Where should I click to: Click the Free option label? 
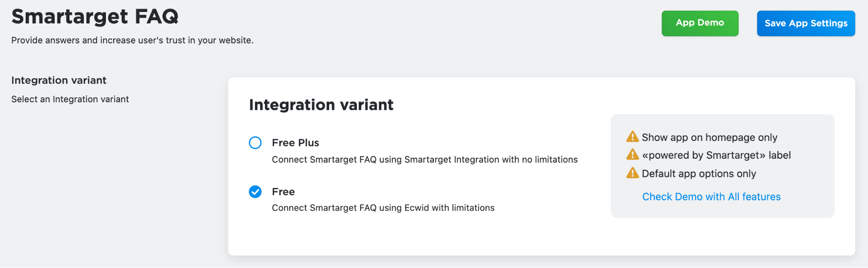point(283,192)
